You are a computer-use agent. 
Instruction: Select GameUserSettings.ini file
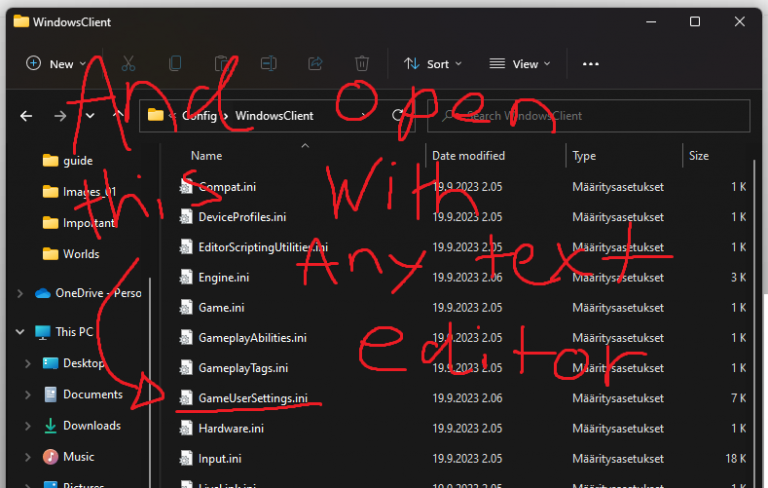[x=252, y=397]
